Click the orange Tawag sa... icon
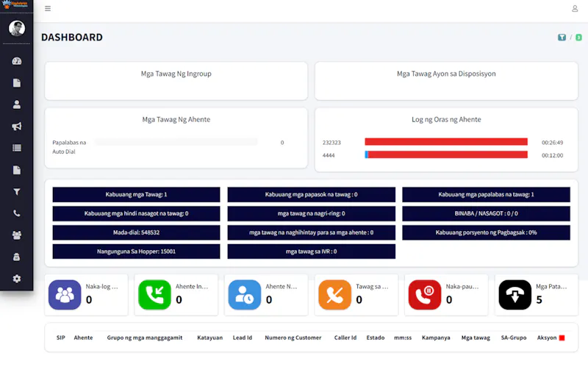 point(334,295)
